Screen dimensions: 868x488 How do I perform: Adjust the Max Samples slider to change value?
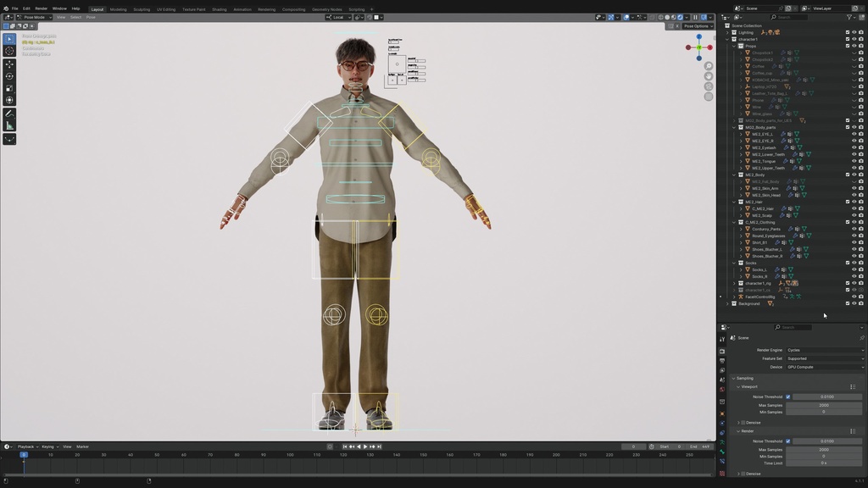point(824,405)
